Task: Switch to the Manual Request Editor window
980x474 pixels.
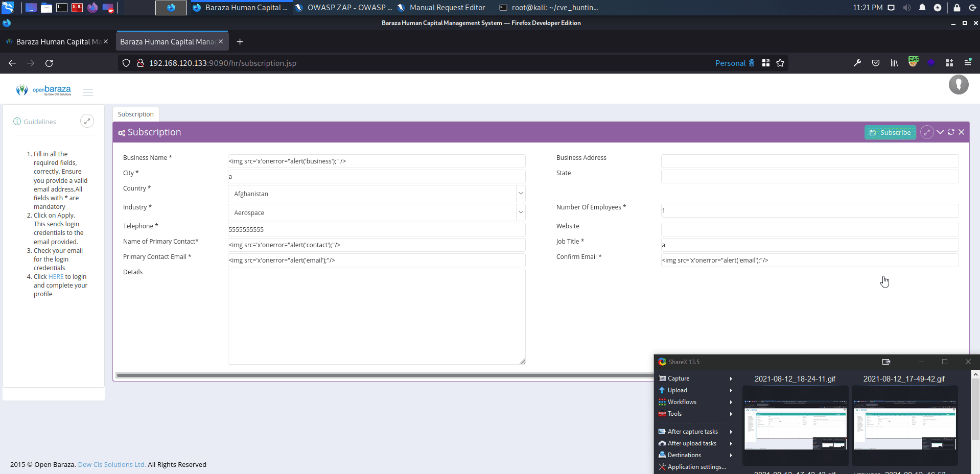Action: coord(441,8)
